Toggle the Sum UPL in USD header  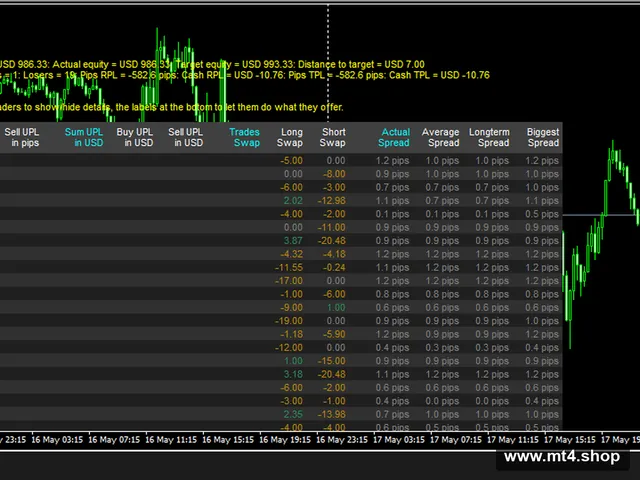pos(84,138)
